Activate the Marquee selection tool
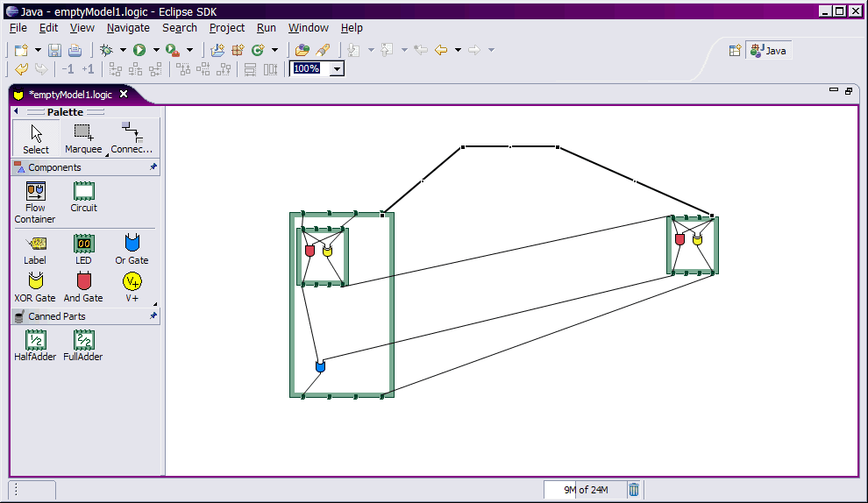The width and height of the screenshot is (868, 503). (83, 138)
